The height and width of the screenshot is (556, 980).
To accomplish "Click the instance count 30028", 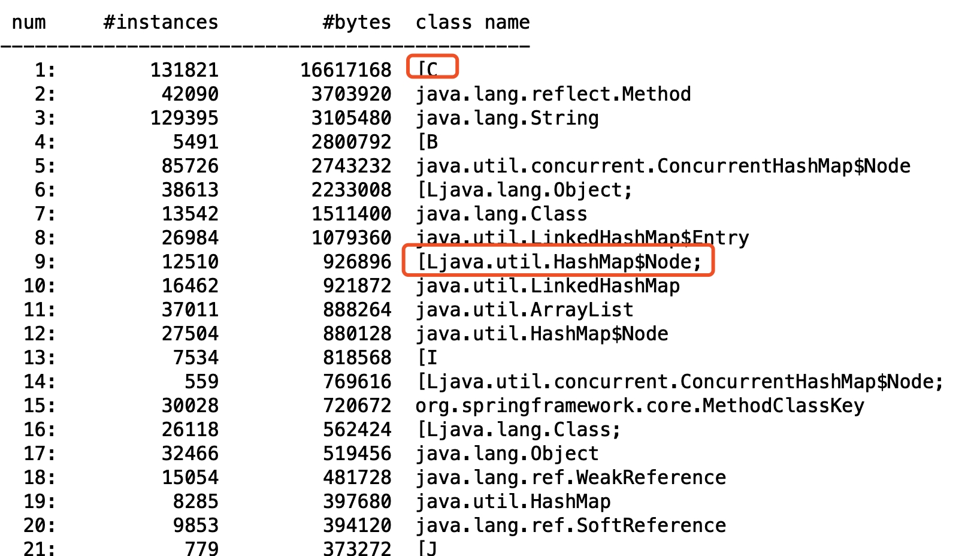I will [x=190, y=406].
